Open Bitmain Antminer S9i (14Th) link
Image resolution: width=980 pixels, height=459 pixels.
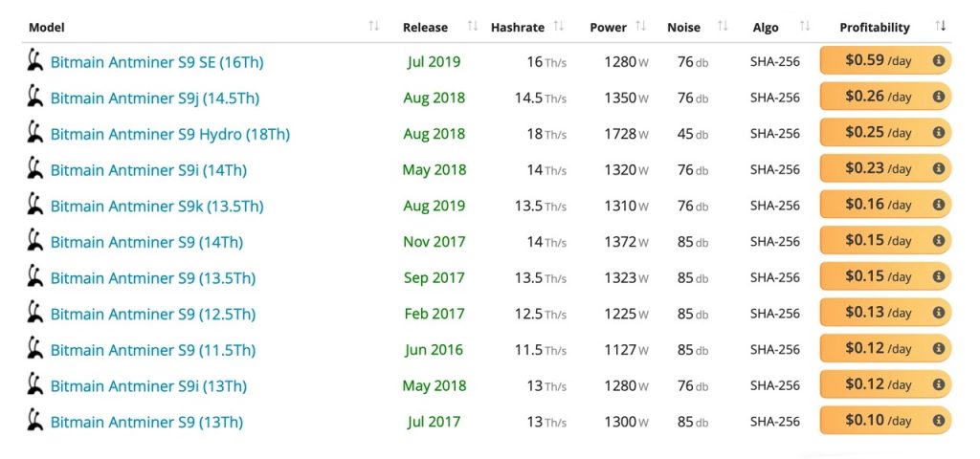(148, 170)
